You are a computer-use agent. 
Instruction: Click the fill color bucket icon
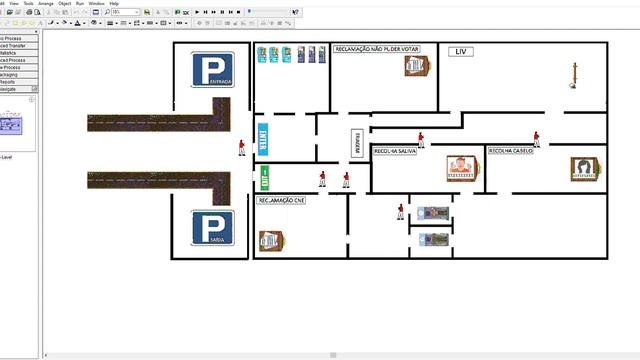point(64,23)
